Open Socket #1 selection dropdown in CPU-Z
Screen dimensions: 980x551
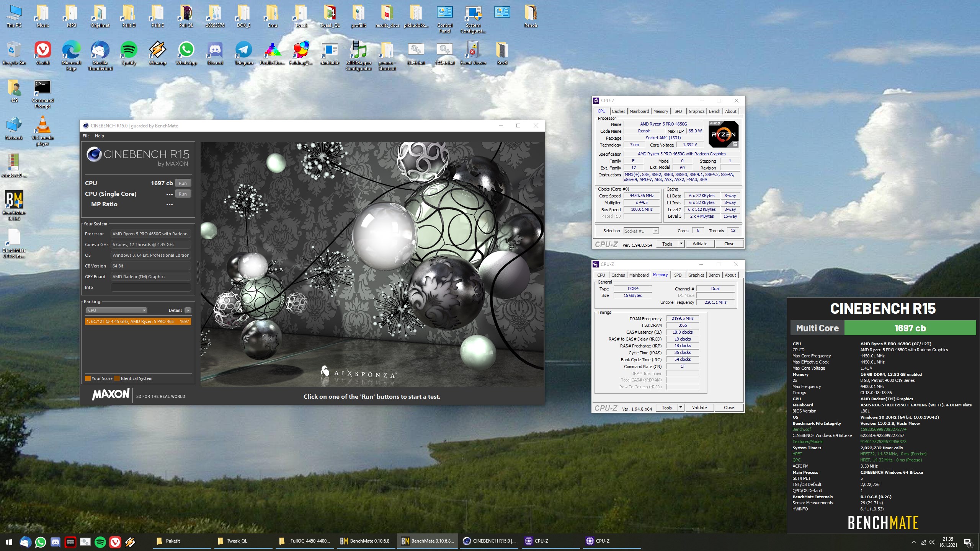pos(641,231)
